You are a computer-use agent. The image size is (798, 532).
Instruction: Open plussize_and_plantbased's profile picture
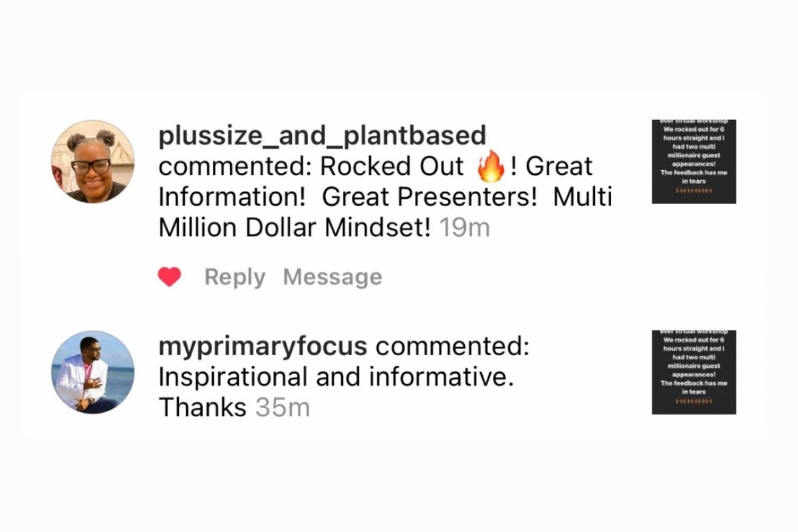93,162
